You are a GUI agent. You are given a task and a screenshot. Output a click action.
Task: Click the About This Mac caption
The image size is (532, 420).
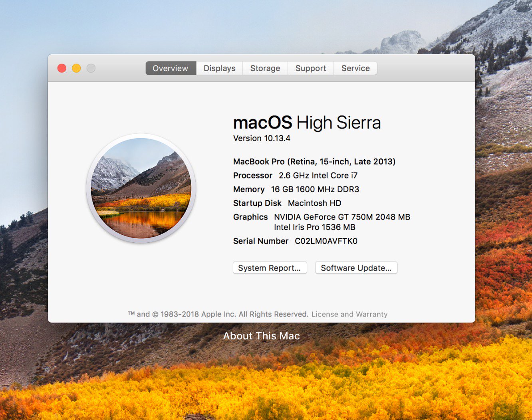pyautogui.click(x=262, y=336)
